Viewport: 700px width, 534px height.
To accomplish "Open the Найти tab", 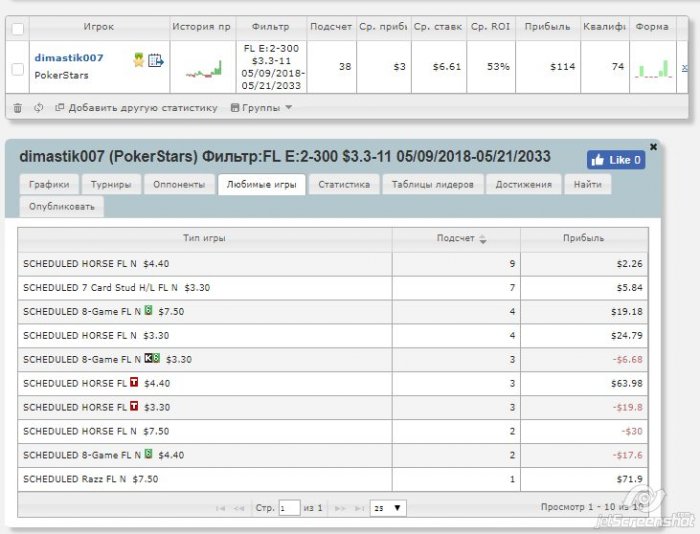I will (588, 184).
